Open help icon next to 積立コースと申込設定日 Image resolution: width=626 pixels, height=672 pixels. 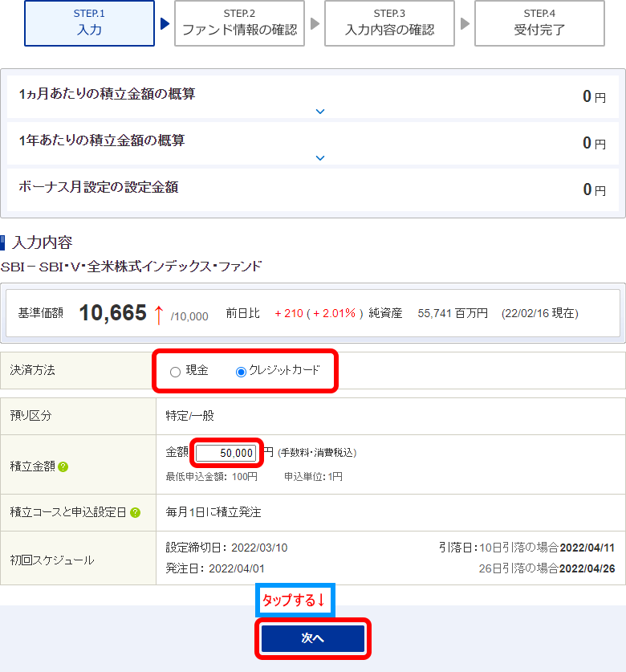click(x=135, y=512)
